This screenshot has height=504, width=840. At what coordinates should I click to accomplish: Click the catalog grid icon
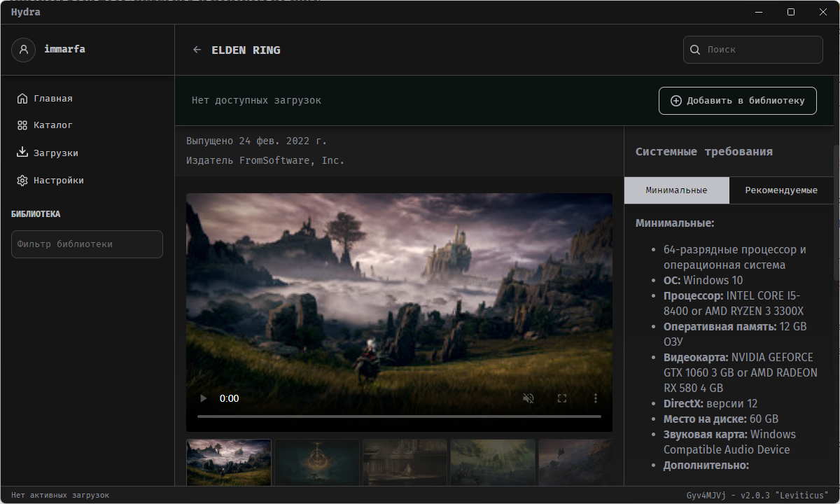click(22, 125)
